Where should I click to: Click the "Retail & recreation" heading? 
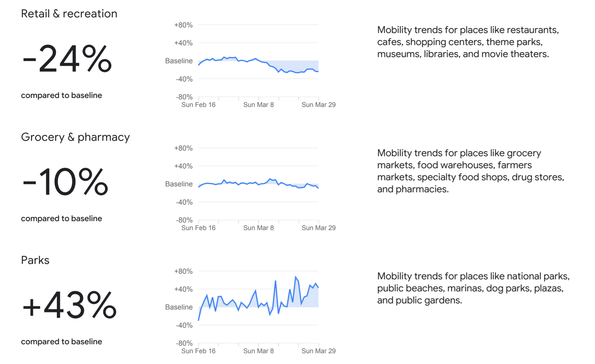(69, 14)
